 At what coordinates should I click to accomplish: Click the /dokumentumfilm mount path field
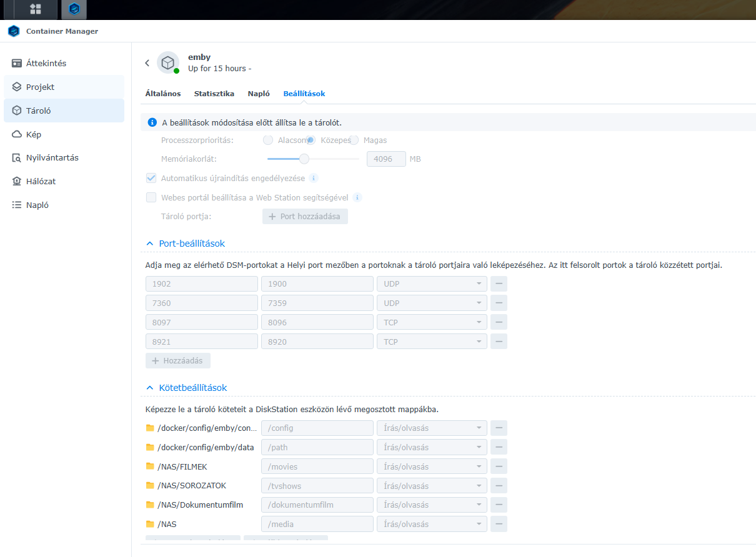click(317, 505)
